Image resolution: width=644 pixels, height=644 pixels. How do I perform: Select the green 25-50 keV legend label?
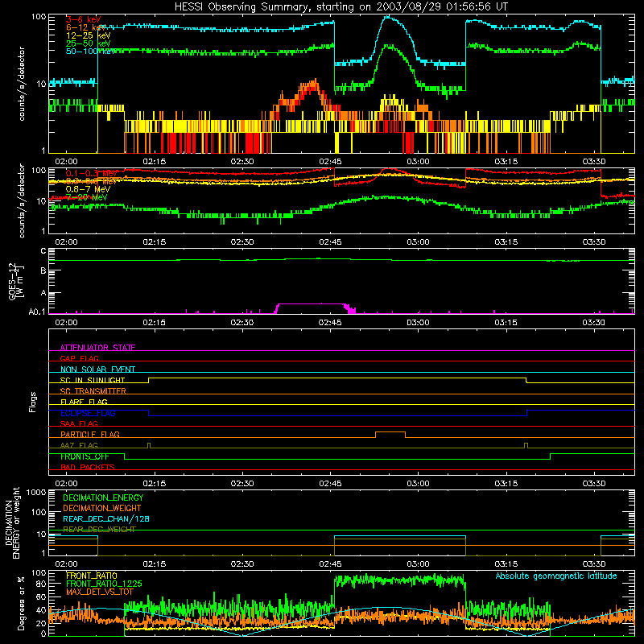[88, 43]
